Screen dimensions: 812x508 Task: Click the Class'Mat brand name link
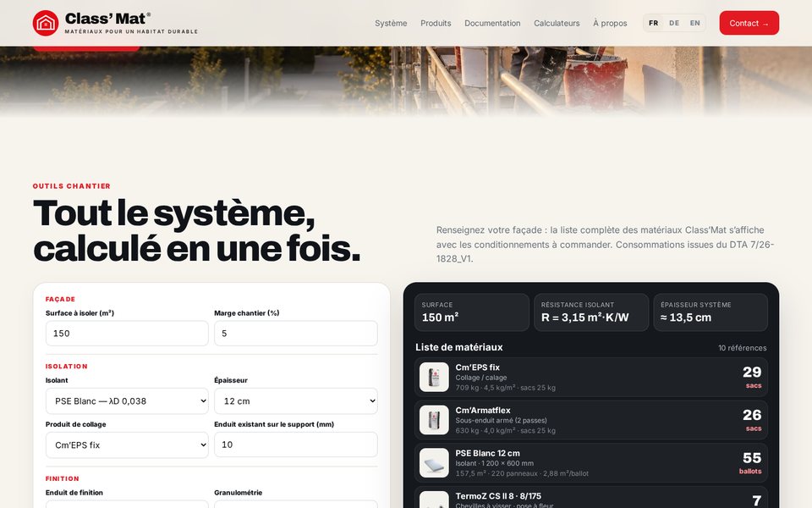pyautogui.click(x=107, y=19)
